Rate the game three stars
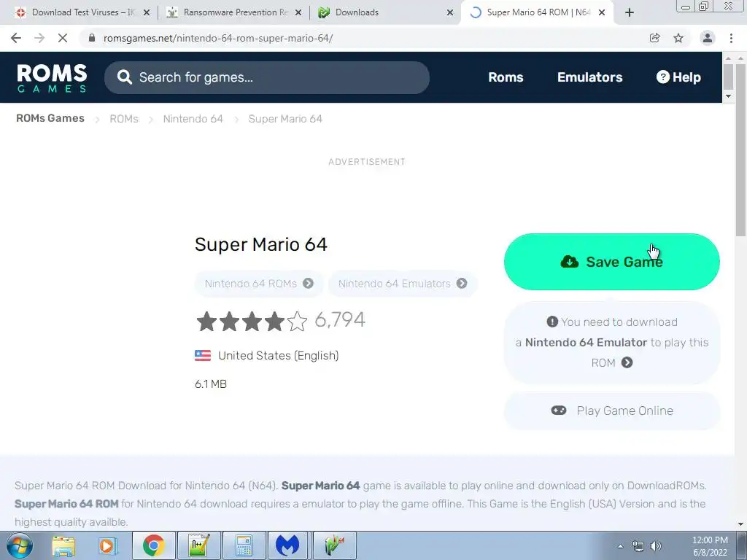The image size is (747, 560). click(252, 322)
